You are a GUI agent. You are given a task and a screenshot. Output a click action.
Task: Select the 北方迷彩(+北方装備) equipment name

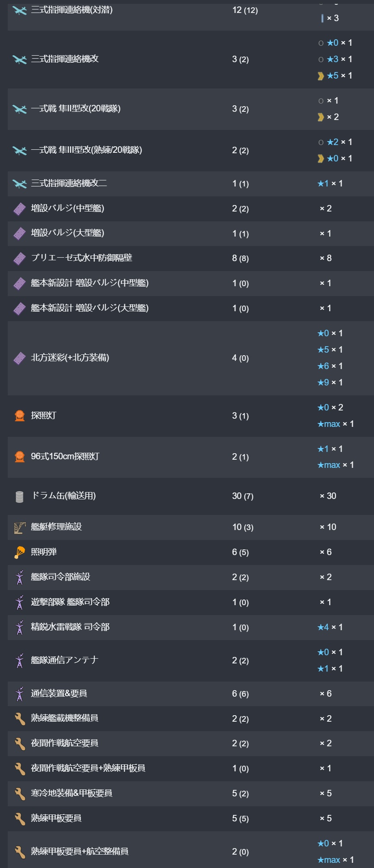pos(70,358)
